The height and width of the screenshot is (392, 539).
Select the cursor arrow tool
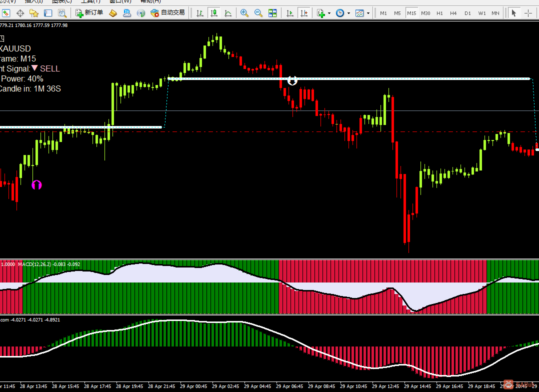pyautogui.click(x=514, y=13)
